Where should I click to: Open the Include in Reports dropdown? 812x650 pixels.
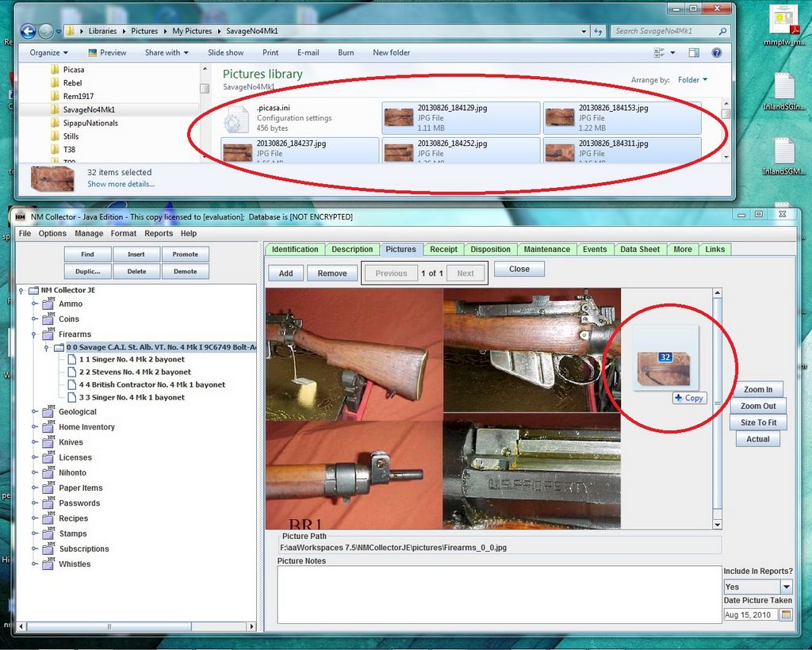pyautogui.click(x=786, y=587)
